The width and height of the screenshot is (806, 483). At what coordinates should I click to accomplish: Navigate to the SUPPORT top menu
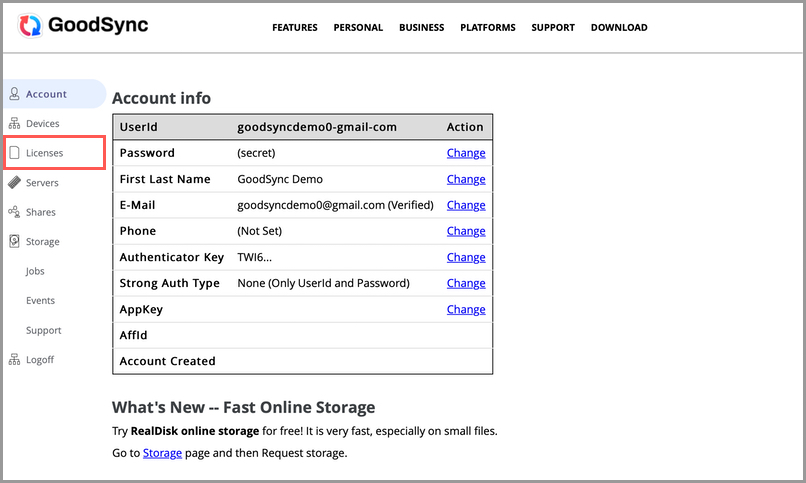(553, 28)
